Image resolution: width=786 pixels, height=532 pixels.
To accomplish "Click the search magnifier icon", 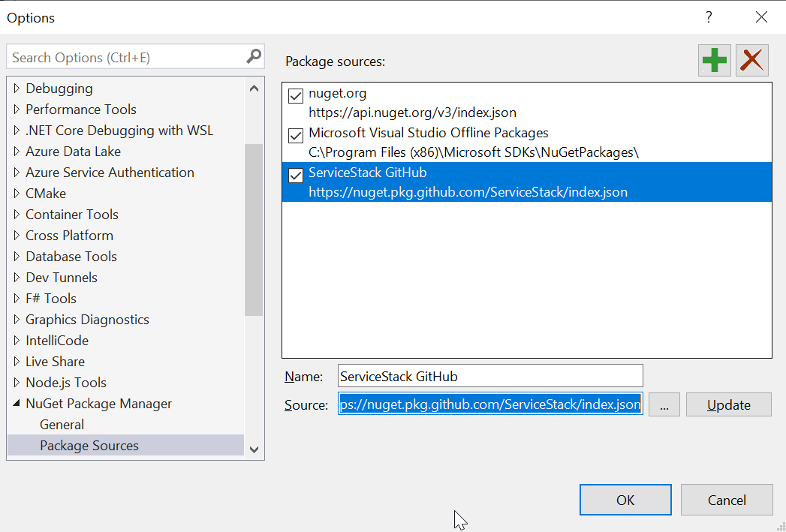I will (x=254, y=56).
